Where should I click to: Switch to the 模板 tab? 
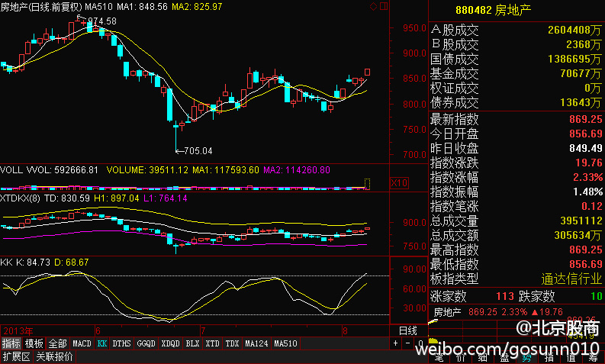point(34,344)
